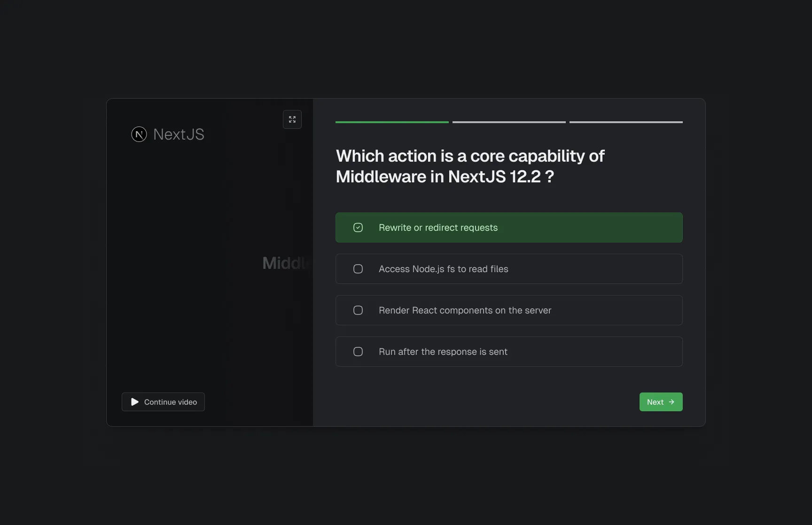This screenshot has height=525, width=812.
Task: Go to the Next question
Action: [x=660, y=402]
